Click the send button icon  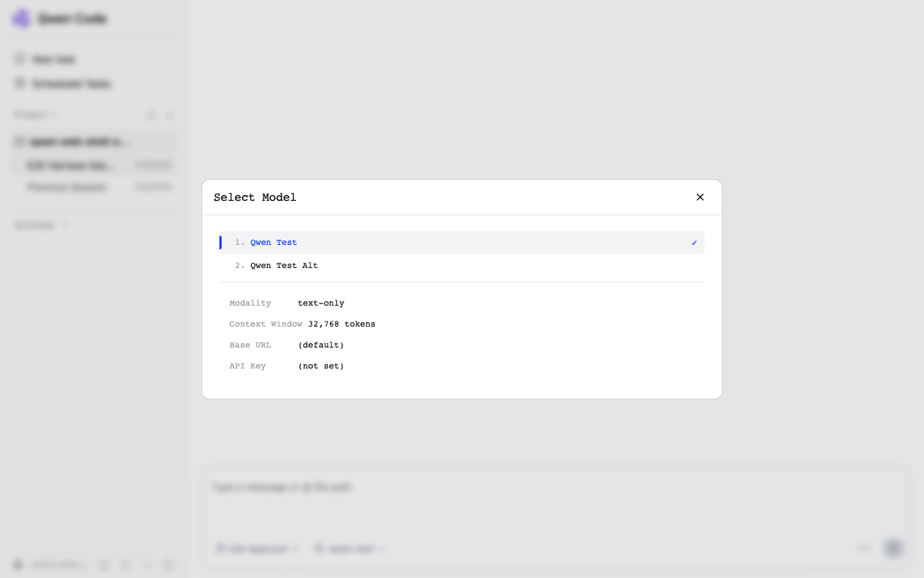point(894,548)
